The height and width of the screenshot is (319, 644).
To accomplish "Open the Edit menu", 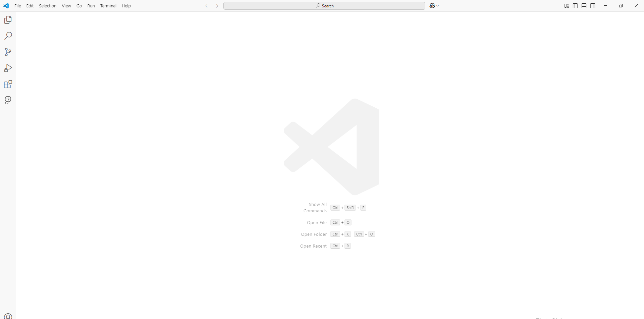I will click(30, 6).
